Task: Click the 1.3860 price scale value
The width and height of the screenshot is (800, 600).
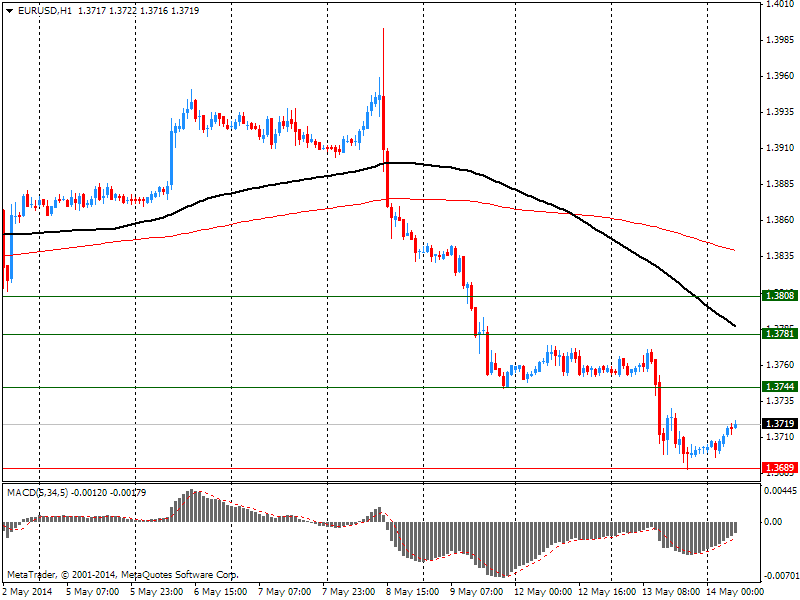Action: [x=781, y=220]
